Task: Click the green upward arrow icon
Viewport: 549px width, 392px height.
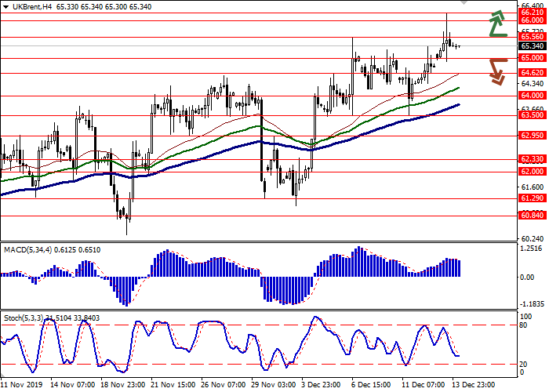Action: [496, 24]
